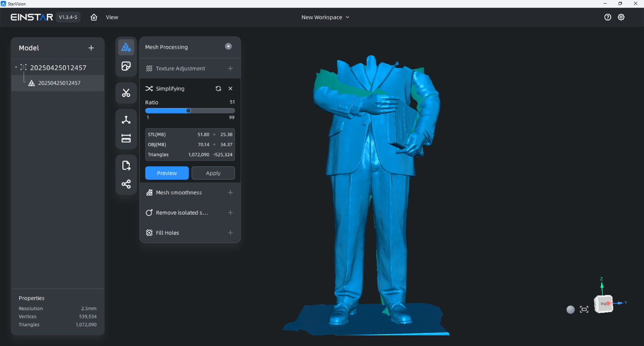The image size is (644, 346).
Task: Click the Mesh smoothness icon
Action: [x=149, y=193]
